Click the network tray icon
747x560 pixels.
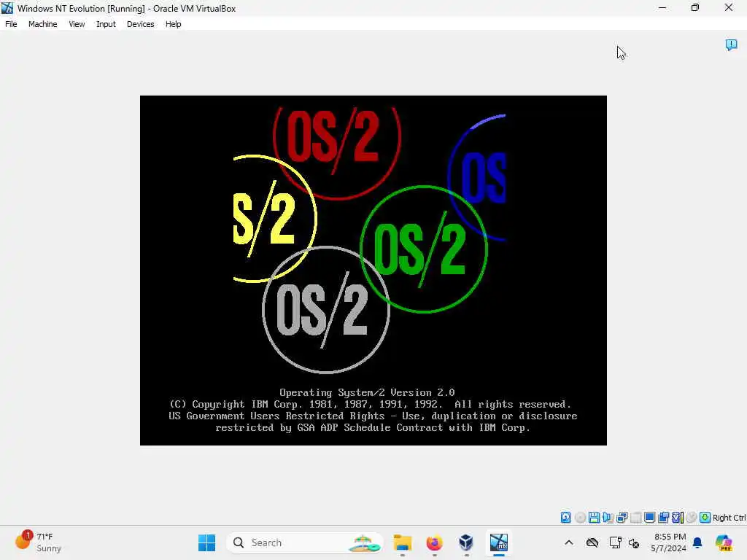[615, 542]
